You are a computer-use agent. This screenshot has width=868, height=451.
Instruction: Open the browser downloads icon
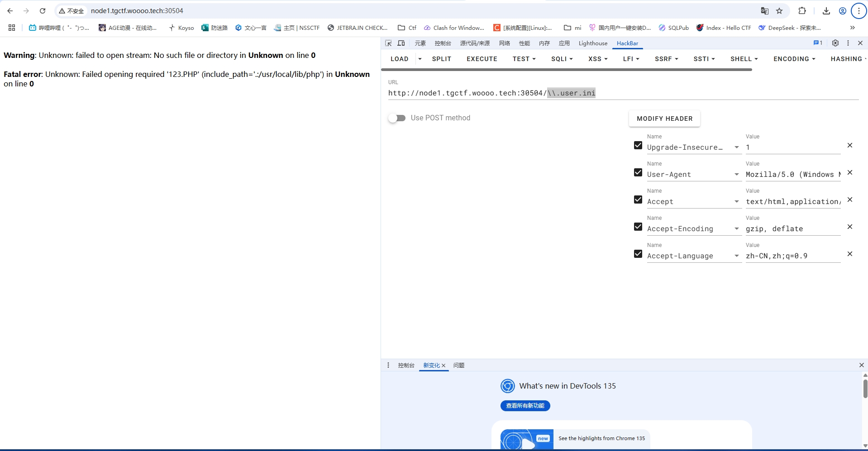(826, 11)
